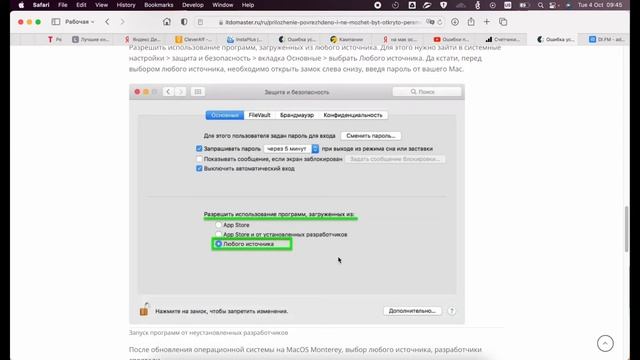
Task: Toggle the 'Запрашивать пароль' checkbox
Action: 199,149
